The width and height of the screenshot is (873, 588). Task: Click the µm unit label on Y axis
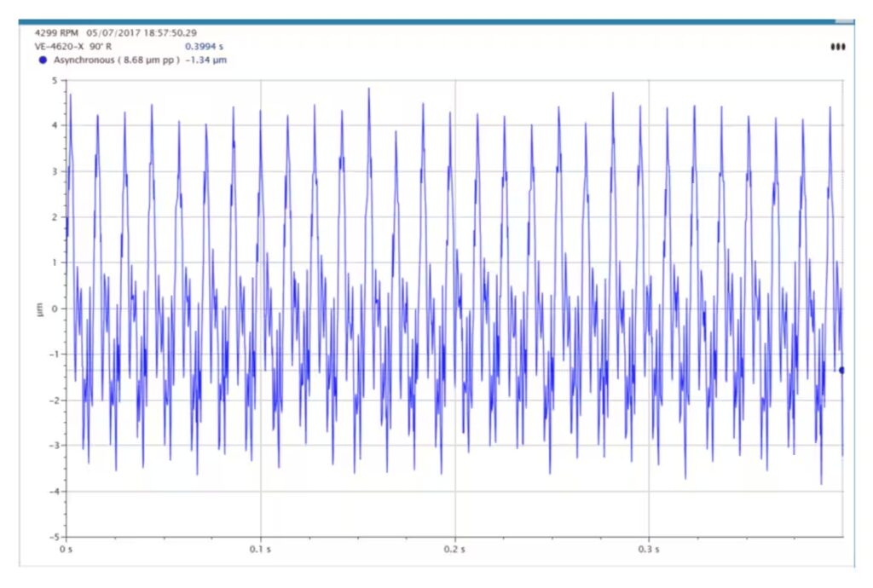(39, 308)
